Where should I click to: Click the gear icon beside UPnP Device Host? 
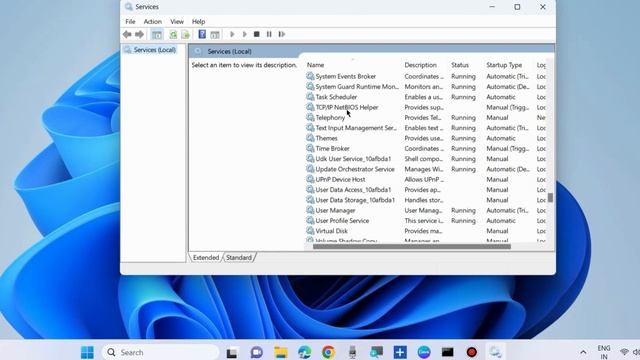(310, 179)
